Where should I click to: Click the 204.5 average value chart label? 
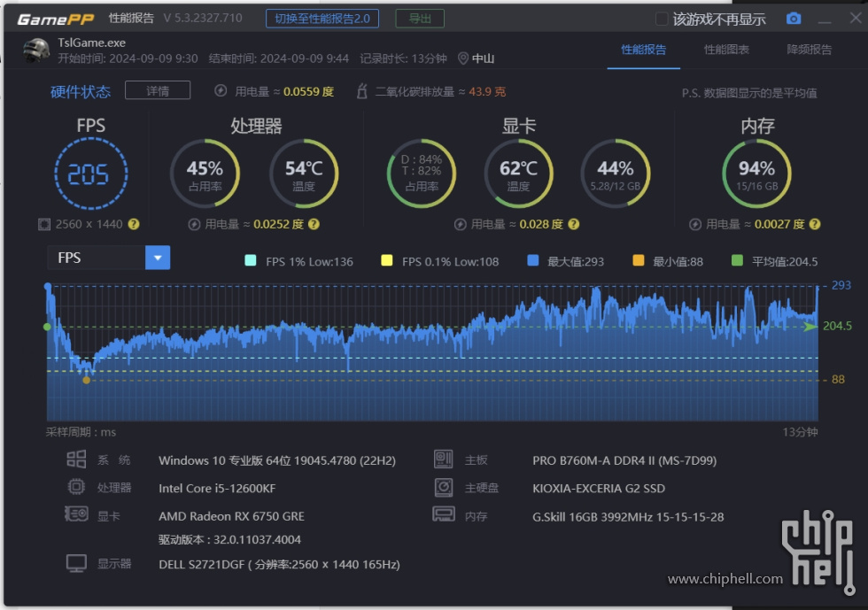click(837, 326)
